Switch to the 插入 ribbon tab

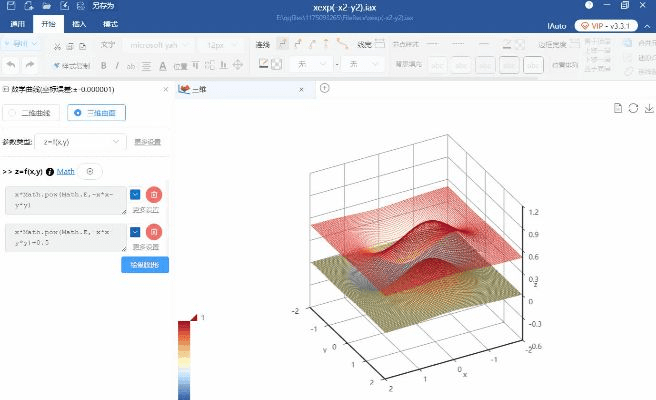click(80, 24)
